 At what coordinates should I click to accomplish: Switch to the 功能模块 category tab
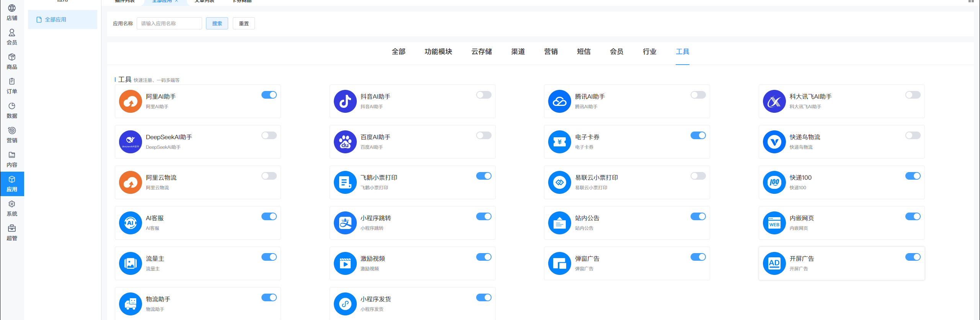[438, 52]
